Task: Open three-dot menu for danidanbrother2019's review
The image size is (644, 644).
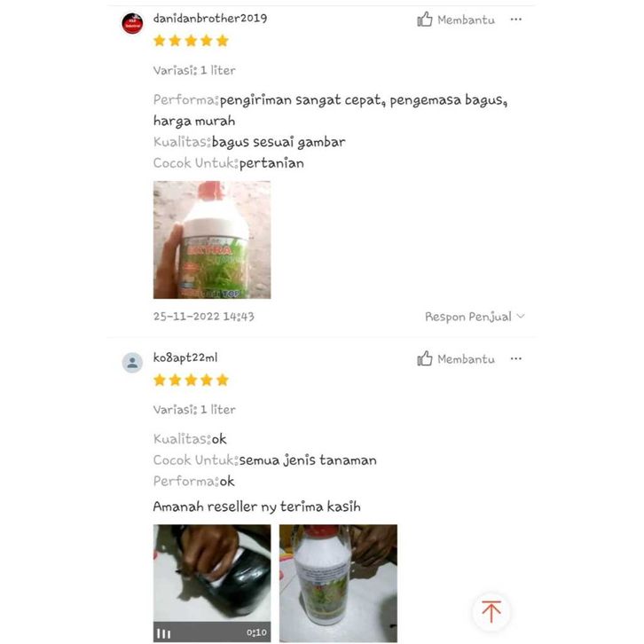Action: tap(516, 20)
